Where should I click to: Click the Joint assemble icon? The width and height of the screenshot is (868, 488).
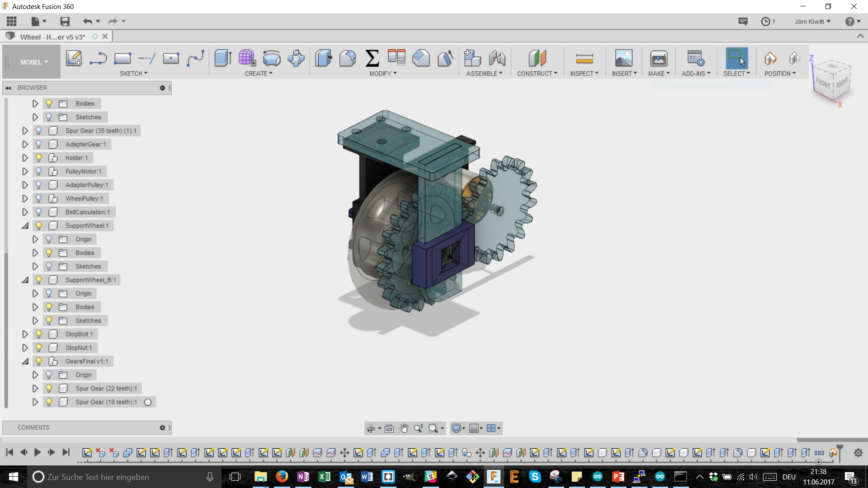(497, 58)
